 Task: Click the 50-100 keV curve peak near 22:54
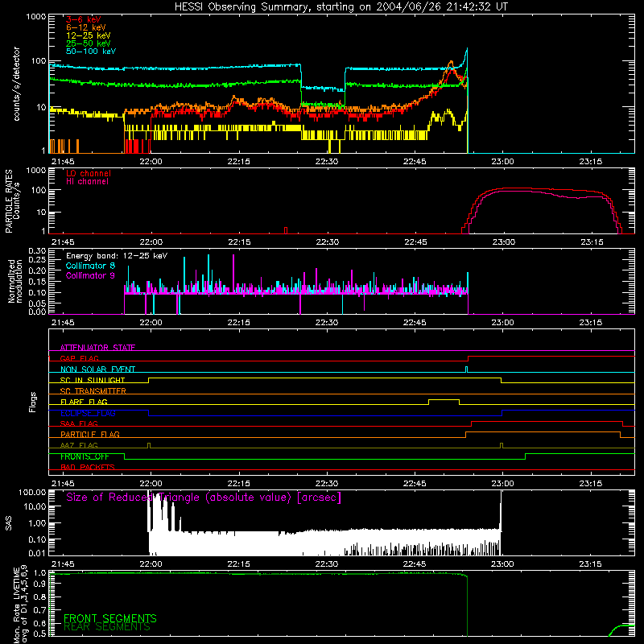(467, 49)
